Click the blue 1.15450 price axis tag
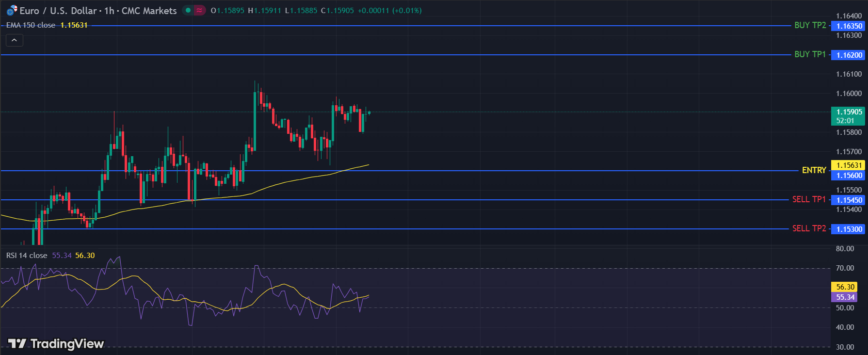The height and width of the screenshot is (355, 868). 849,200
